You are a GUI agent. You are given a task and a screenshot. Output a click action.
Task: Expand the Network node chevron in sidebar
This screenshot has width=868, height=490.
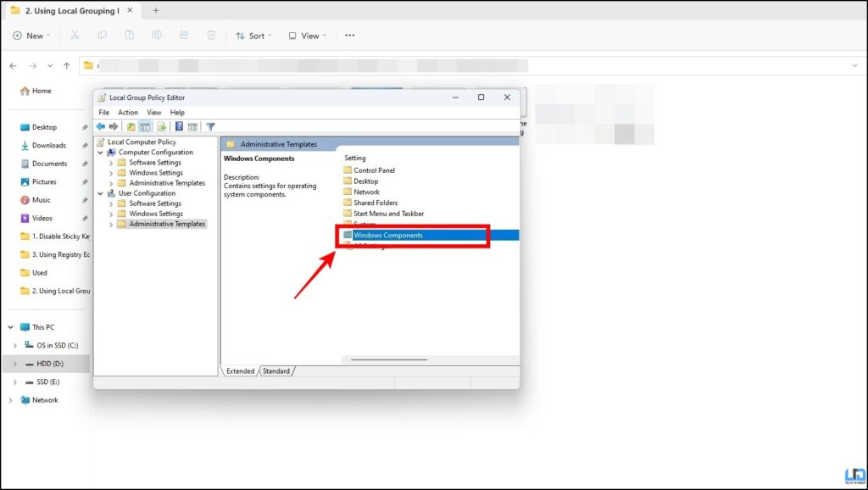coord(10,400)
